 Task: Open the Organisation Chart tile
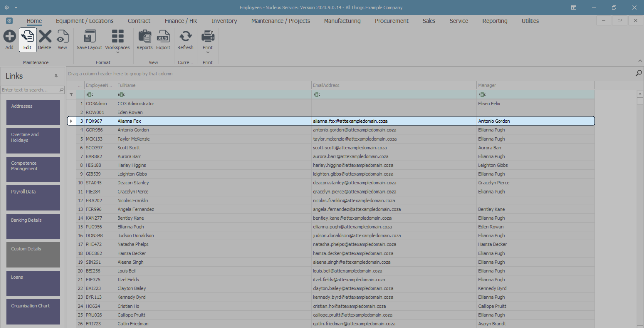click(33, 312)
